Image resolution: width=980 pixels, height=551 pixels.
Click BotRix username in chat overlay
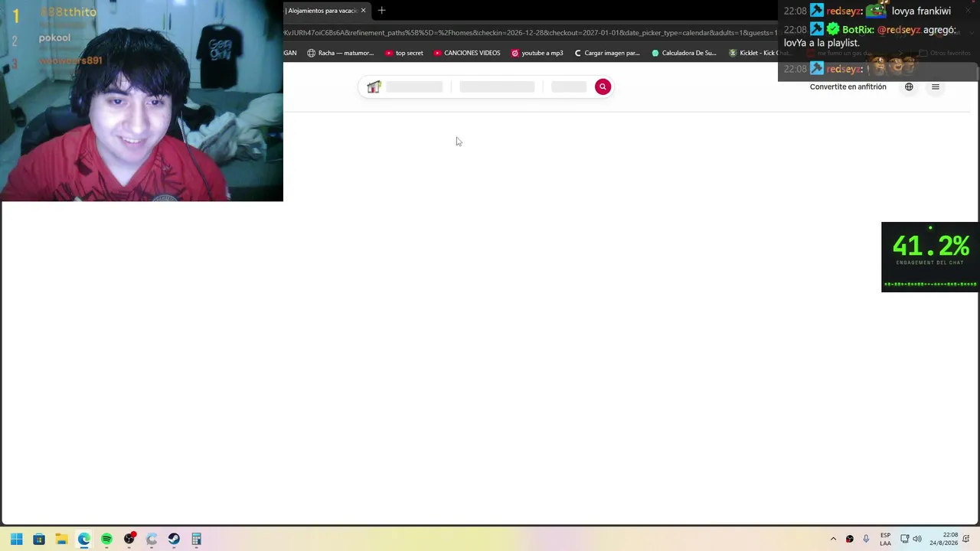[857, 30]
